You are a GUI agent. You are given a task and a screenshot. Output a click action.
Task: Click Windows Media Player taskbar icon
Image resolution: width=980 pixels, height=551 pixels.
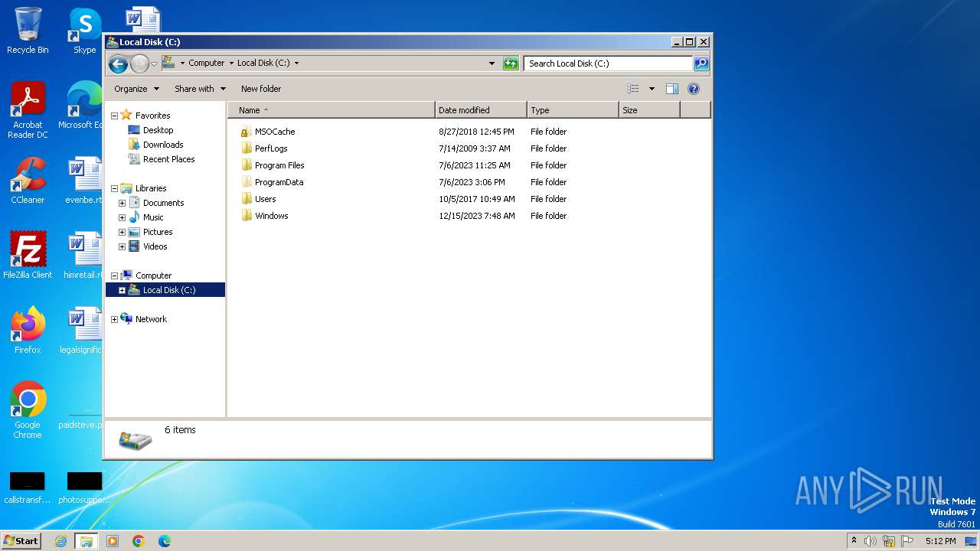click(x=113, y=541)
